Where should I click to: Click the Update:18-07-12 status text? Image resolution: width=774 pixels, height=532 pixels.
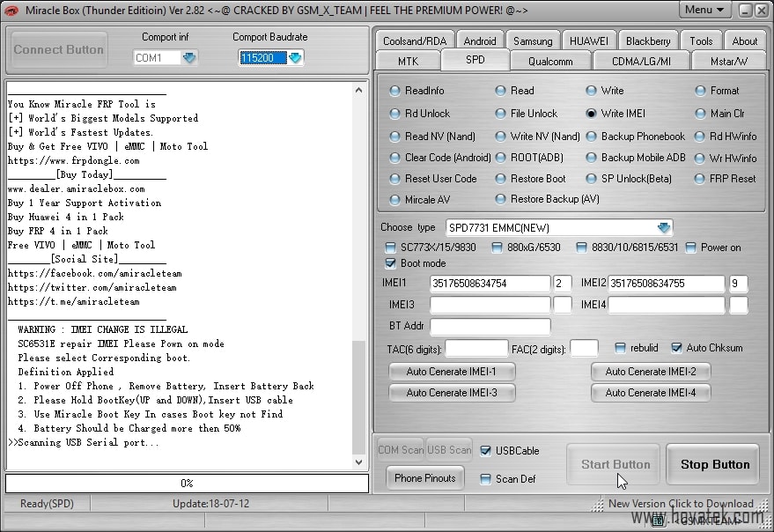pyautogui.click(x=210, y=503)
